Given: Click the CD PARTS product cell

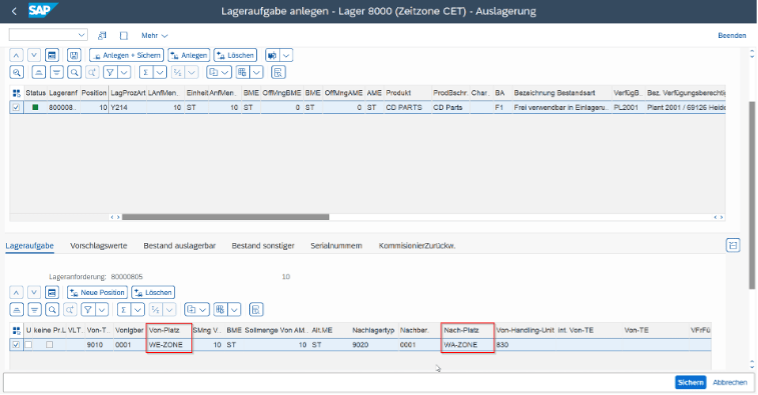Looking at the screenshot, I should click(x=408, y=107).
